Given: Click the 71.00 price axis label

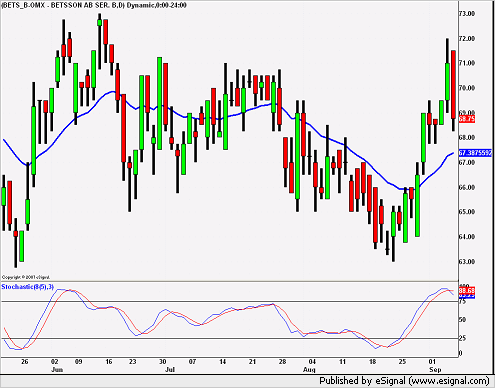Looking at the screenshot, I should 467,63.
